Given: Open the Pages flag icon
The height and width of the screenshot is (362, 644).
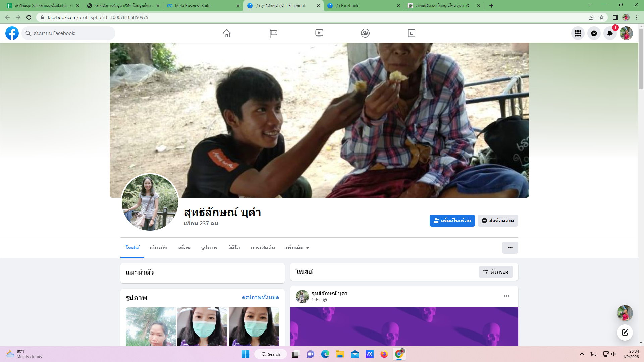Looking at the screenshot, I should pos(273,33).
